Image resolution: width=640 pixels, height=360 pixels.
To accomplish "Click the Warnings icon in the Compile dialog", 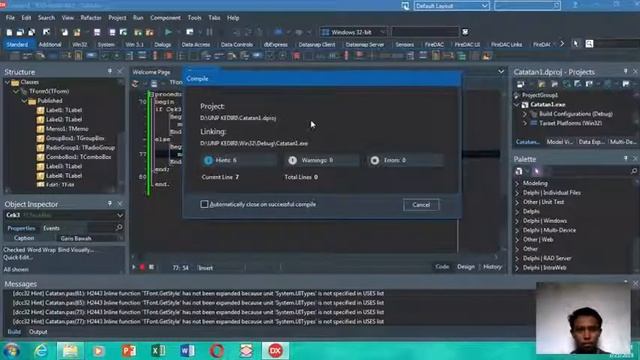I will click(x=292, y=160).
